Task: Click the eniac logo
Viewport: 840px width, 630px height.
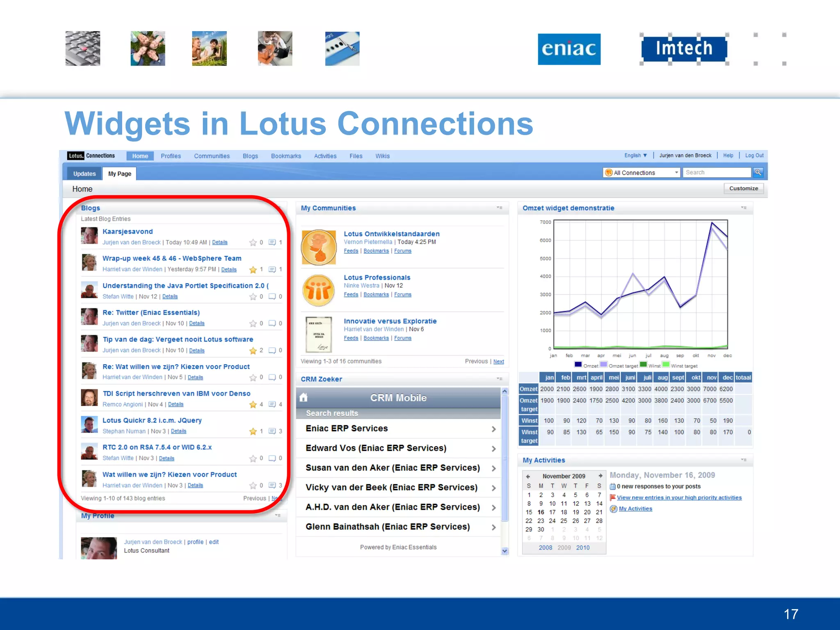Action: click(x=569, y=49)
